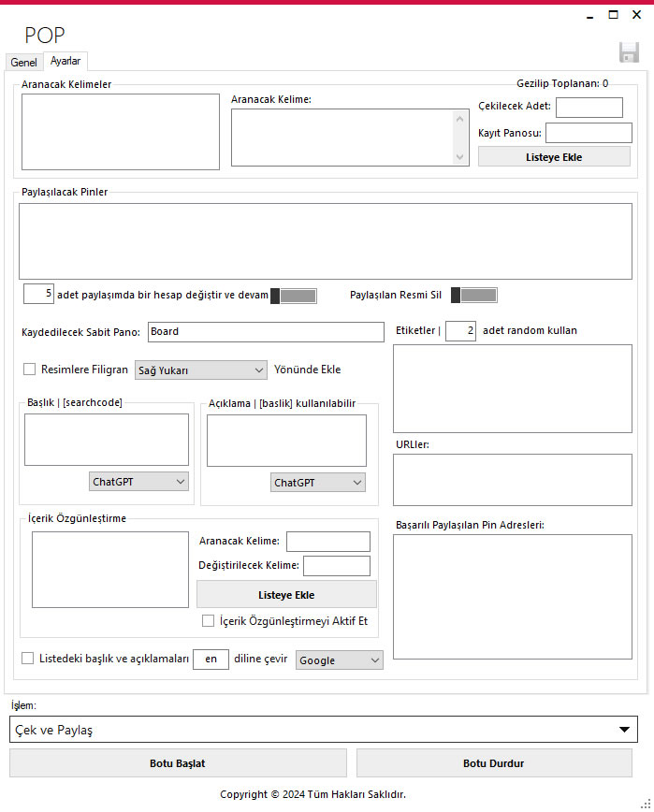Click the Aranacak Kelime text area at top
The height and width of the screenshot is (812, 654).
342,138
